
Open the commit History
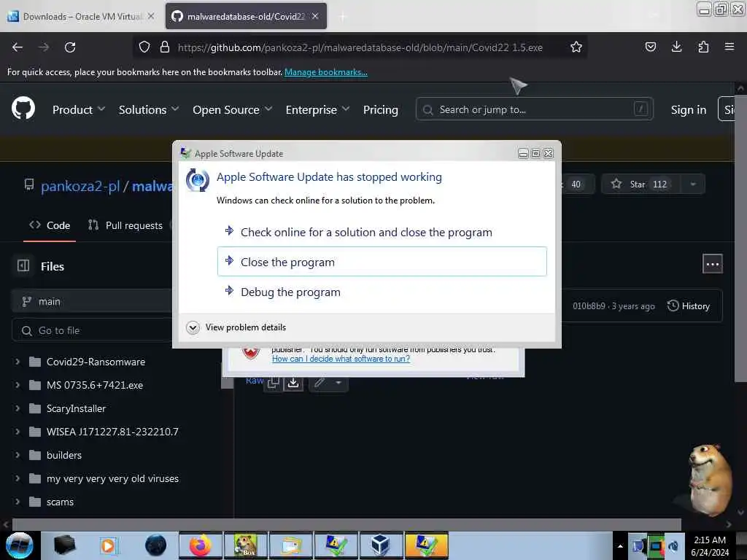coord(689,306)
